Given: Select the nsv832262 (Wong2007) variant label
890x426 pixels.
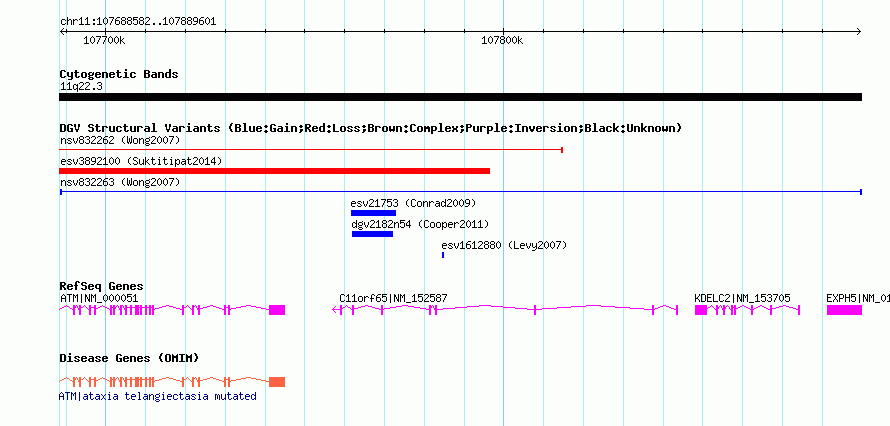Looking at the screenshot, I should pos(120,140).
